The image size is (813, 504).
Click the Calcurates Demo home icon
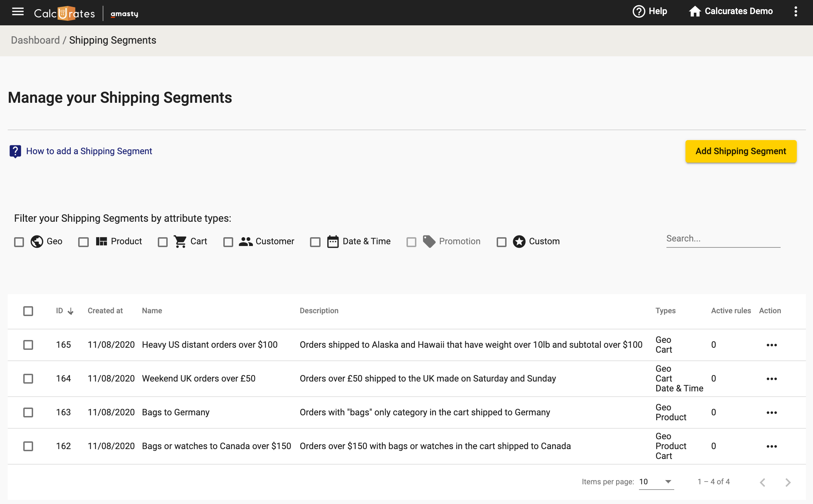click(x=695, y=11)
